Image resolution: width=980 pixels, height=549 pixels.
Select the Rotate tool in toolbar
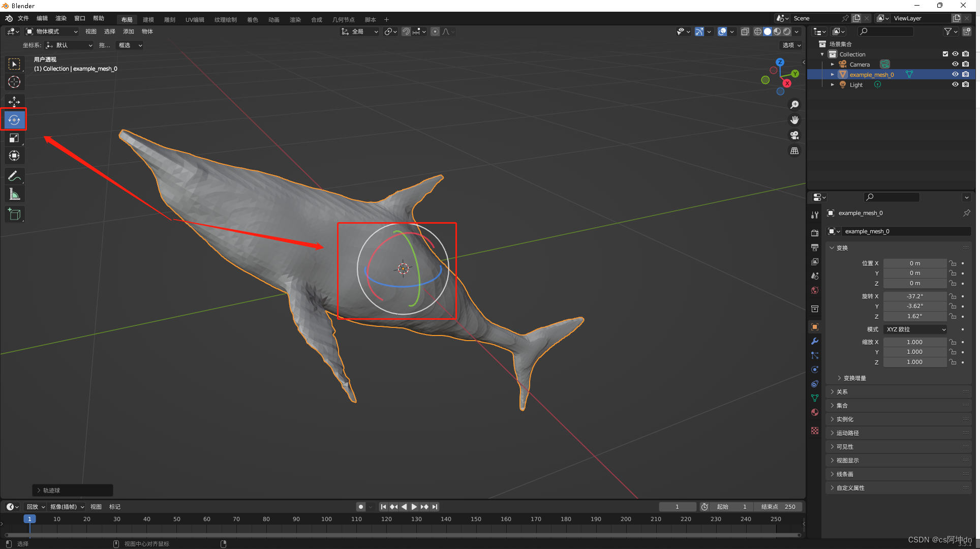[x=14, y=120]
